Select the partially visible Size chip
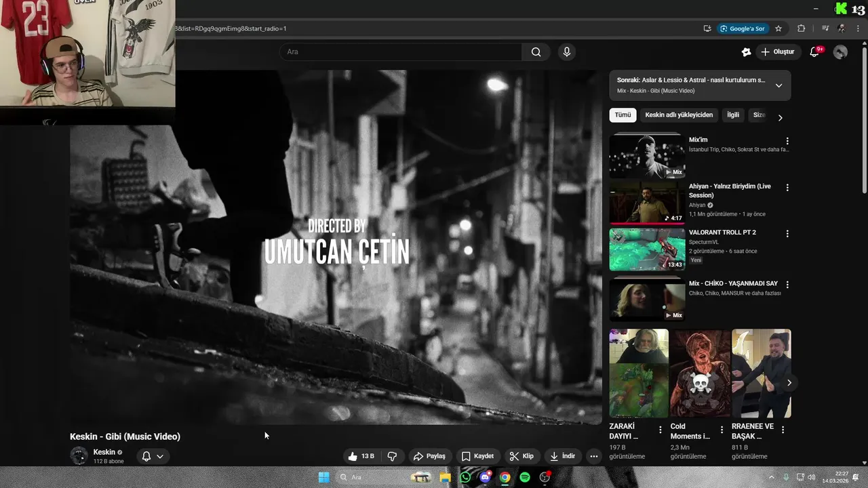 click(759, 115)
